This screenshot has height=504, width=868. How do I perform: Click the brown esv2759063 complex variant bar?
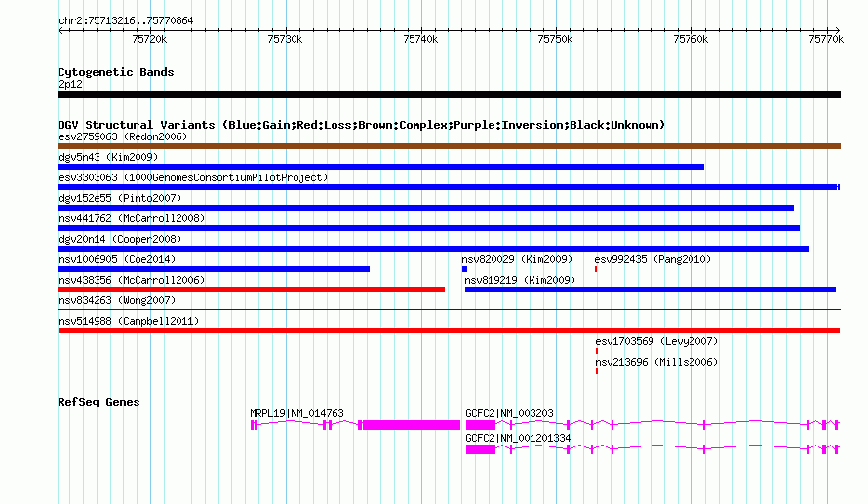(449, 146)
